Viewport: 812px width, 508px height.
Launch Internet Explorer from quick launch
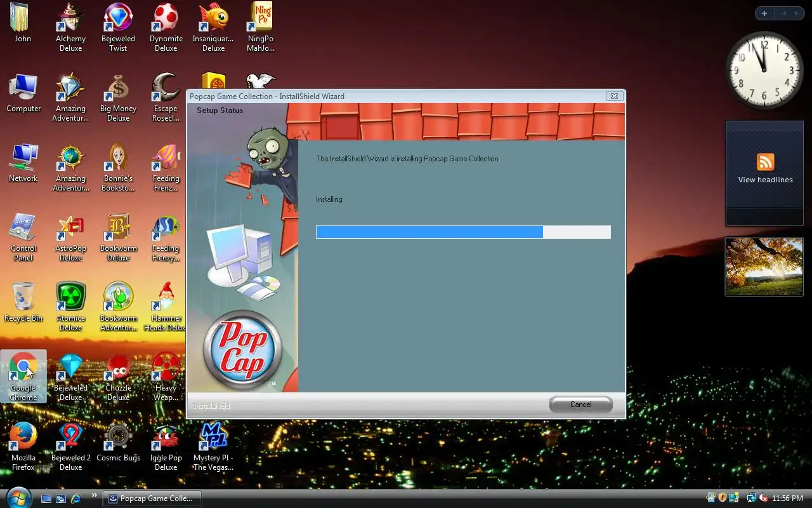click(75, 498)
